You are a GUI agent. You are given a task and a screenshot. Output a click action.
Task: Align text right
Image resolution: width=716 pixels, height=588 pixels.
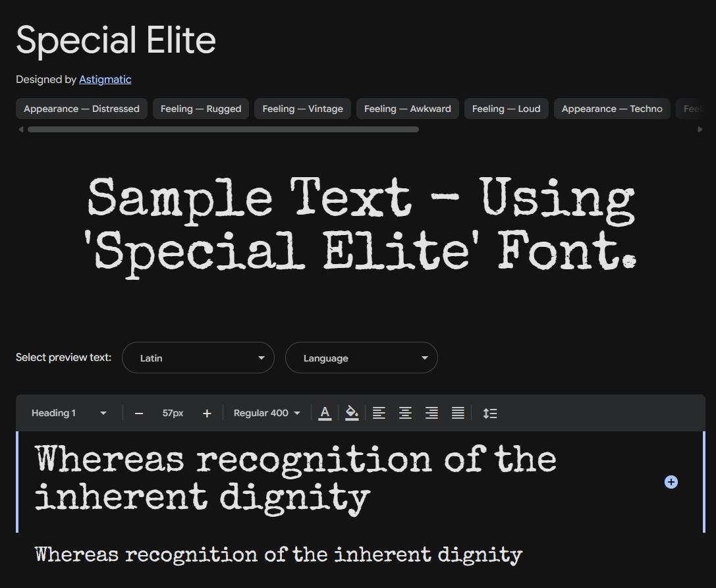click(432, 413)
